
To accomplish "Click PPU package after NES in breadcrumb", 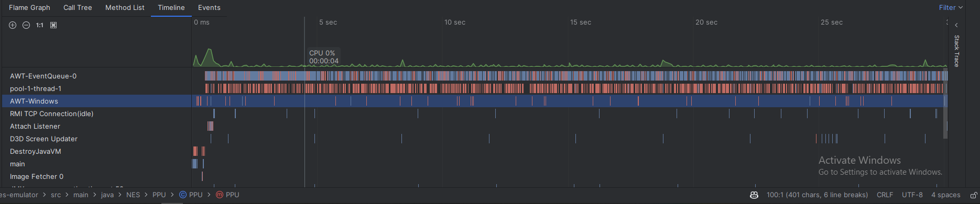I will 159,195.
